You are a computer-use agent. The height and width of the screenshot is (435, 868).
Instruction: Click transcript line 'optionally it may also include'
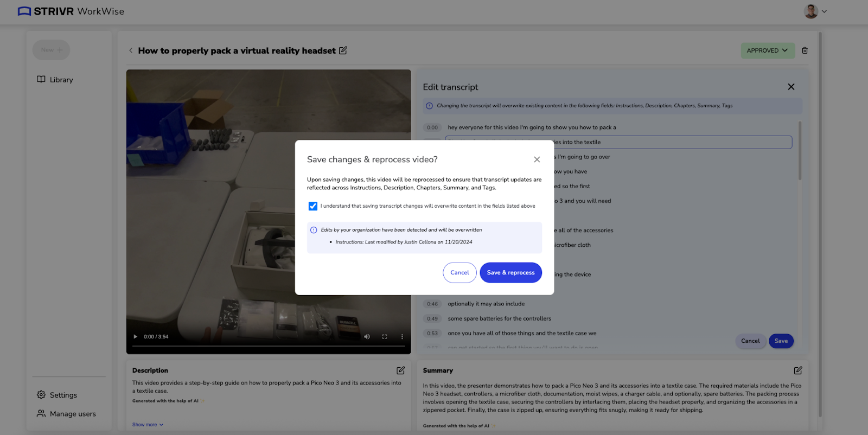(x=486, y=304)
